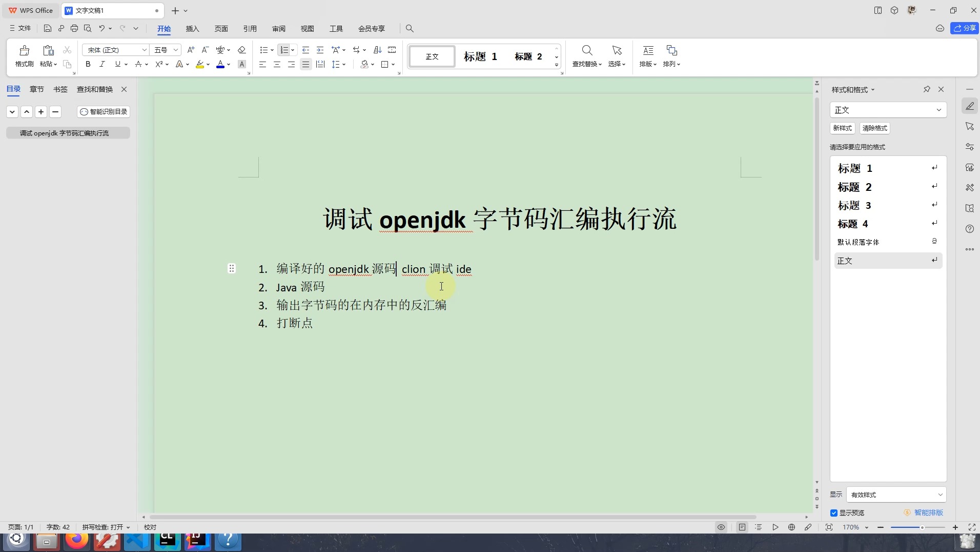Enable full screen view mode
This screenshot has width=980, height=552.
971,527
